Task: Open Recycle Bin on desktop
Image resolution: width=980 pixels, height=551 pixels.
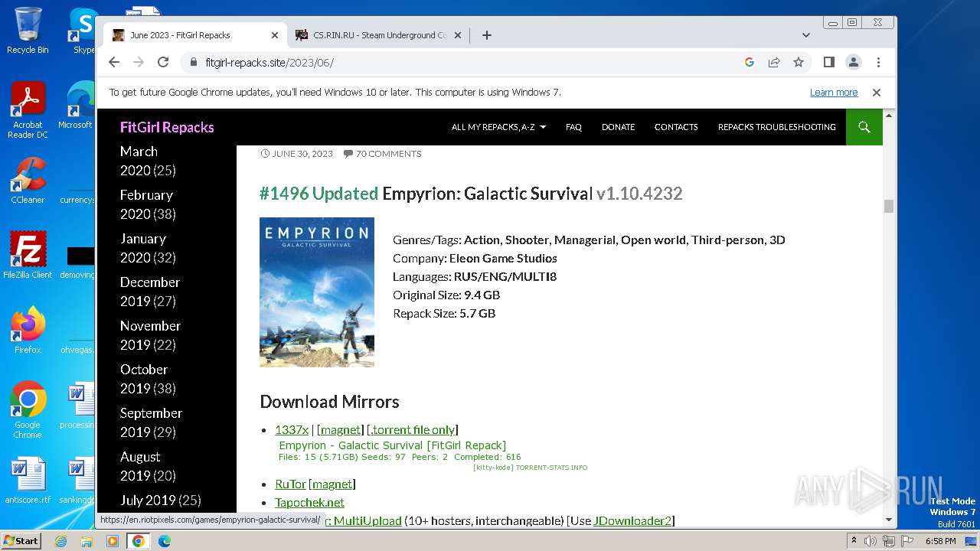Action: [28, 31]
